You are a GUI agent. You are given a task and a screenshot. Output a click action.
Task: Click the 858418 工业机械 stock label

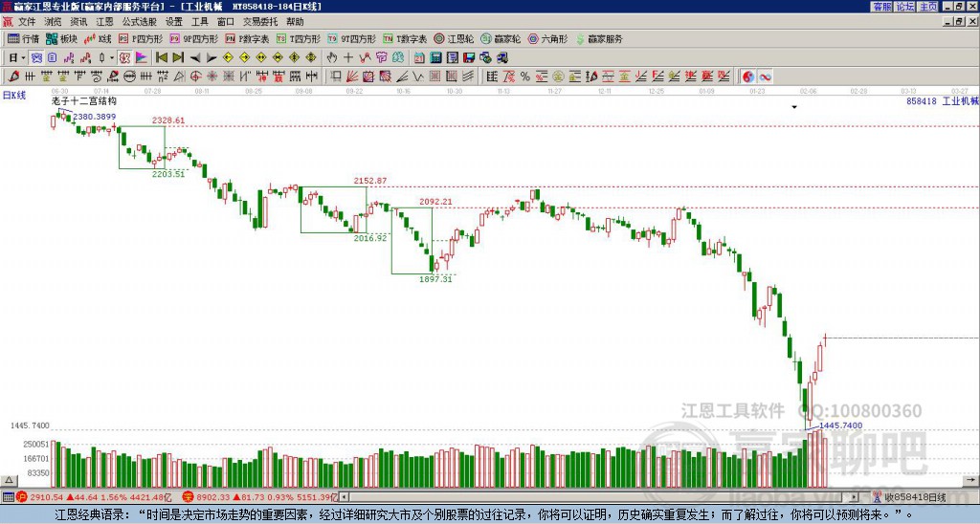942,100
